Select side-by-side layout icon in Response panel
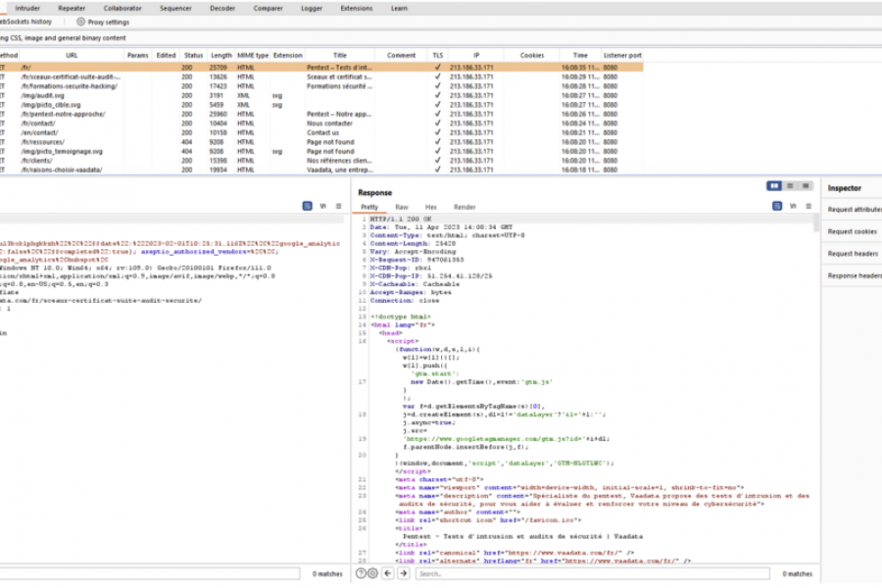 click(775, 185)
